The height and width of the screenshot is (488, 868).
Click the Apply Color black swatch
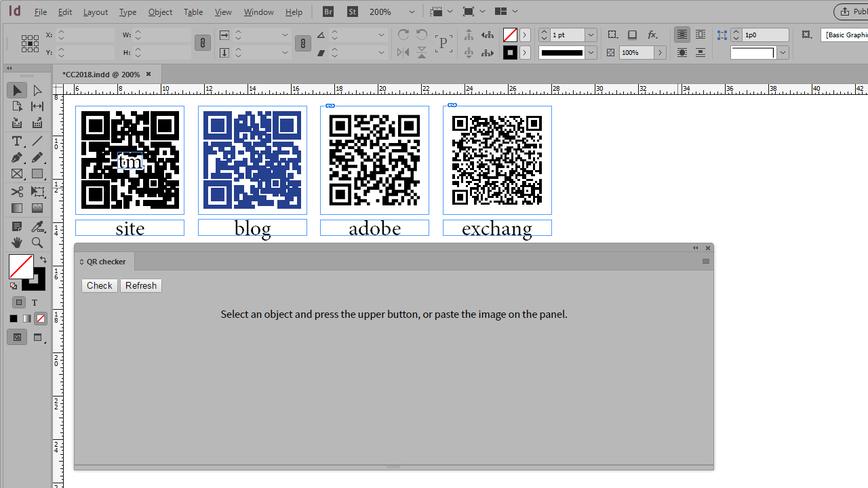[14, 319]
